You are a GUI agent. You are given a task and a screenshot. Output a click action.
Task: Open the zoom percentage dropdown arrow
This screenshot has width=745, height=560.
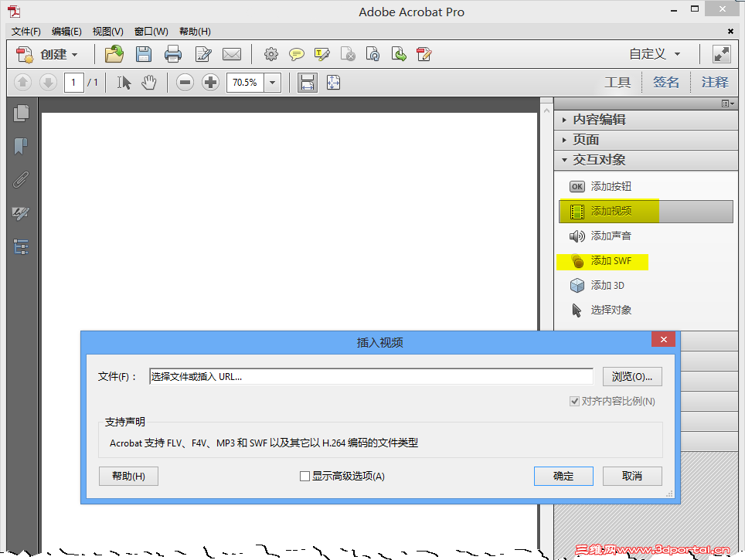pyautogui.click(x=272, y=83)
